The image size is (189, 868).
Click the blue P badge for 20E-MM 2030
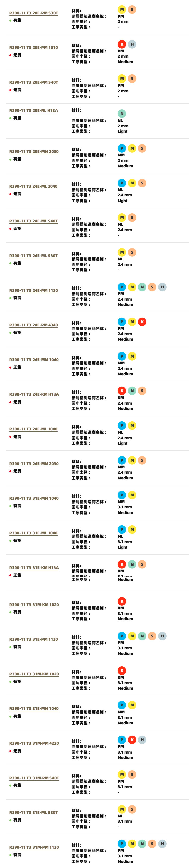pos(122,148)
